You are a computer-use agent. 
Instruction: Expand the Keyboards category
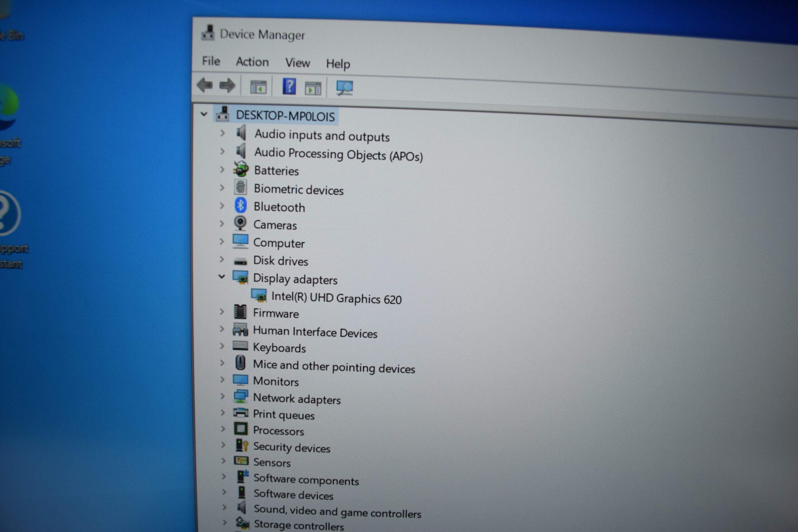pyautogui.click(x=222, y=346)
